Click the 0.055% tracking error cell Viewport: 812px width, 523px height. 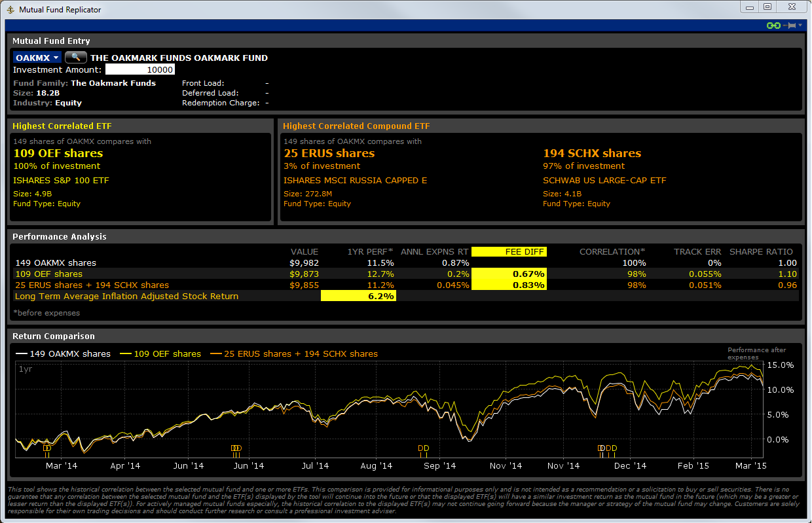point(705,274)
